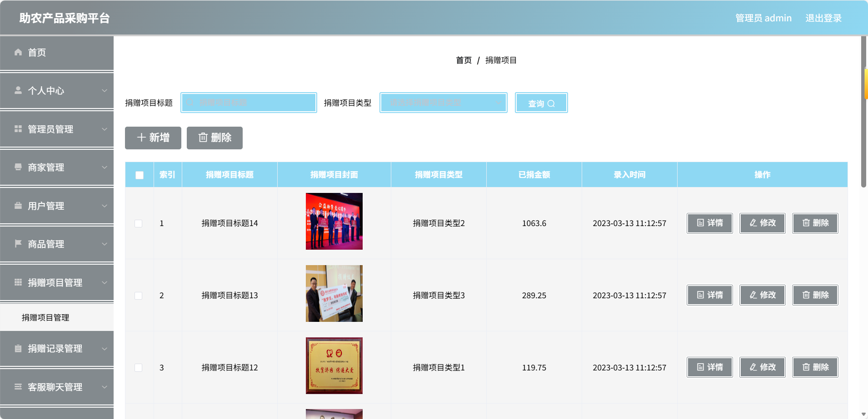
Task: Click the flag icon next to 商品管理
Action: pyautogui.click(x=18, y=244)
